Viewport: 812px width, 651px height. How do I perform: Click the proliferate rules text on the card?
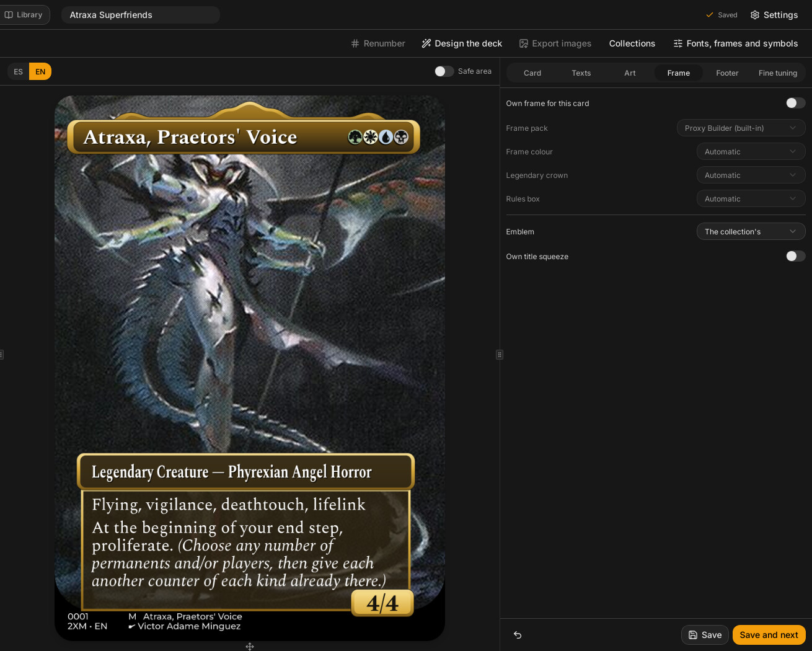click(x=239, y=554)
